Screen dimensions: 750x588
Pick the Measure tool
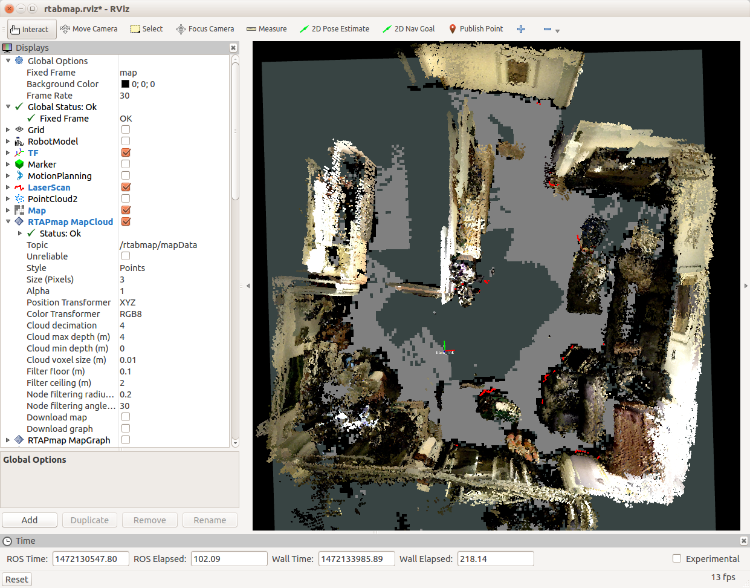(267, 29)
